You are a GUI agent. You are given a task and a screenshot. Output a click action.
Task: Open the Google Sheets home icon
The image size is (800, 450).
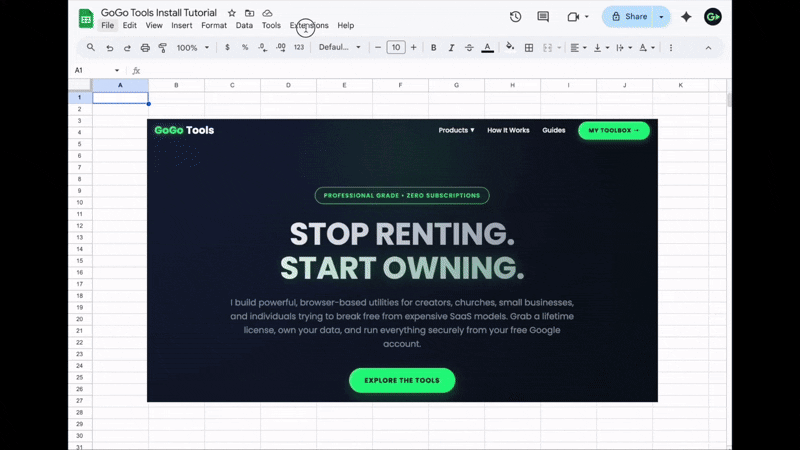[x=86, y=19]
